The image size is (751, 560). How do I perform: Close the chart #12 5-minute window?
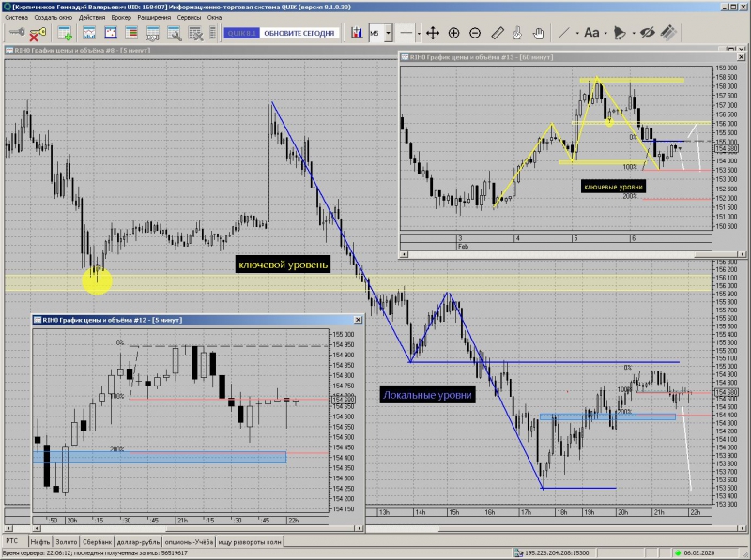click(x=358, y=320)
